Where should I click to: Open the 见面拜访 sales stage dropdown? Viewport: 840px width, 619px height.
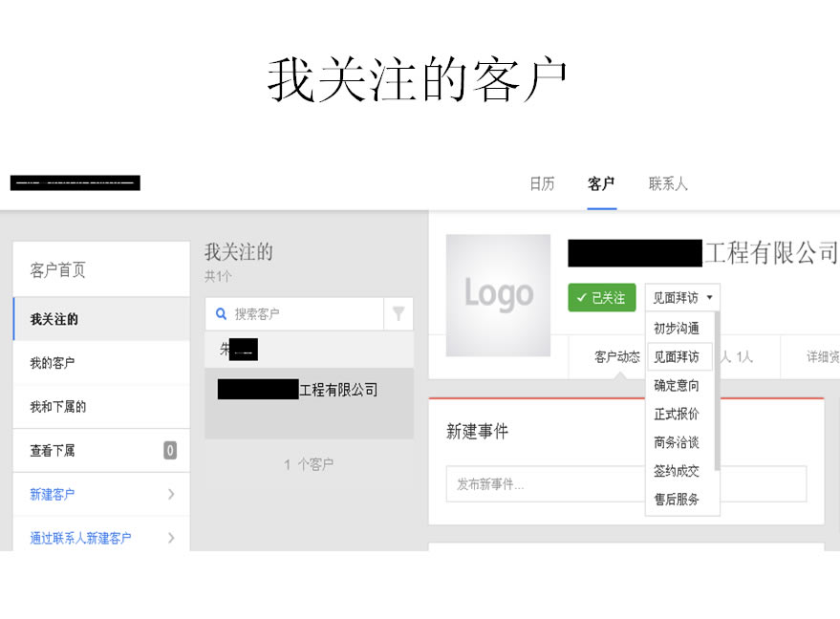tap(681, 297)
